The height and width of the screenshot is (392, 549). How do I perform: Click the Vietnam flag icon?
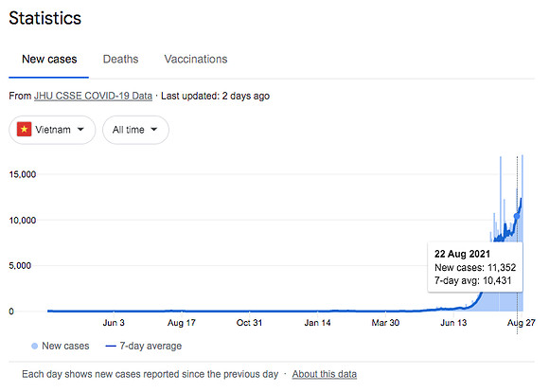25,130
